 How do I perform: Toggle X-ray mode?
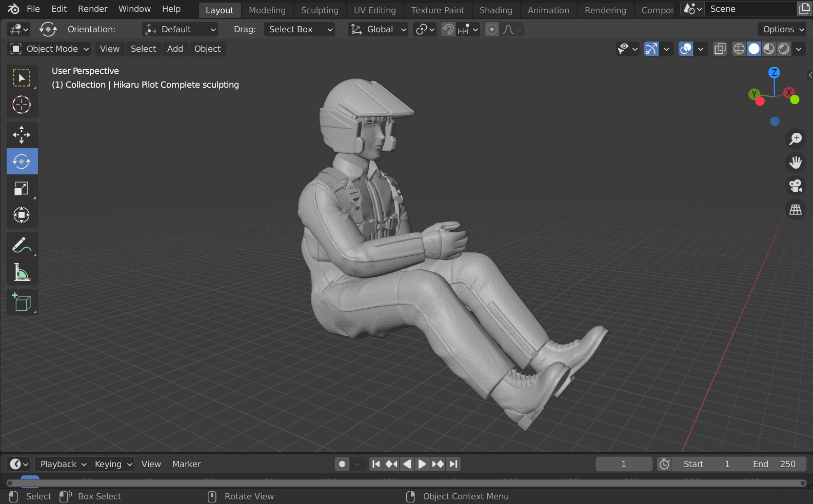(720, 49)
